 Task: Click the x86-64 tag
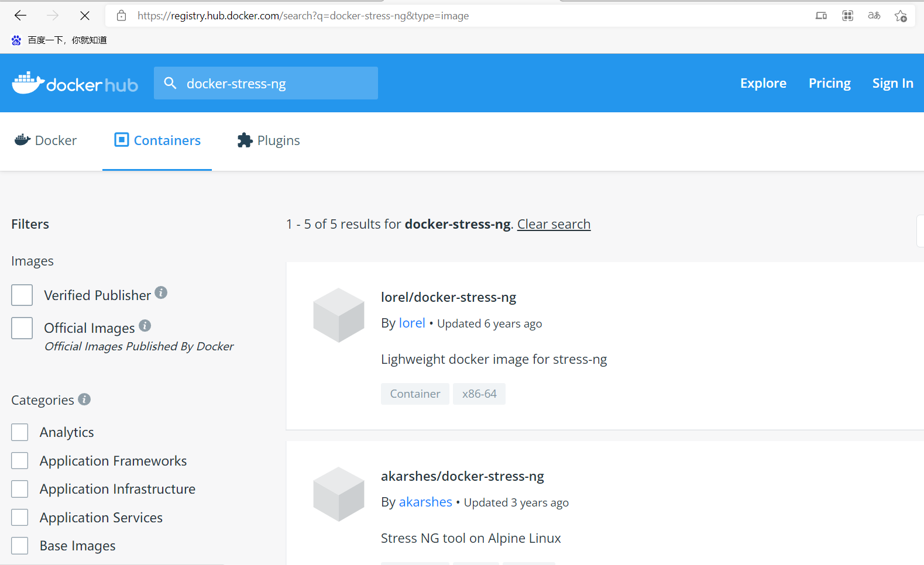479,394
